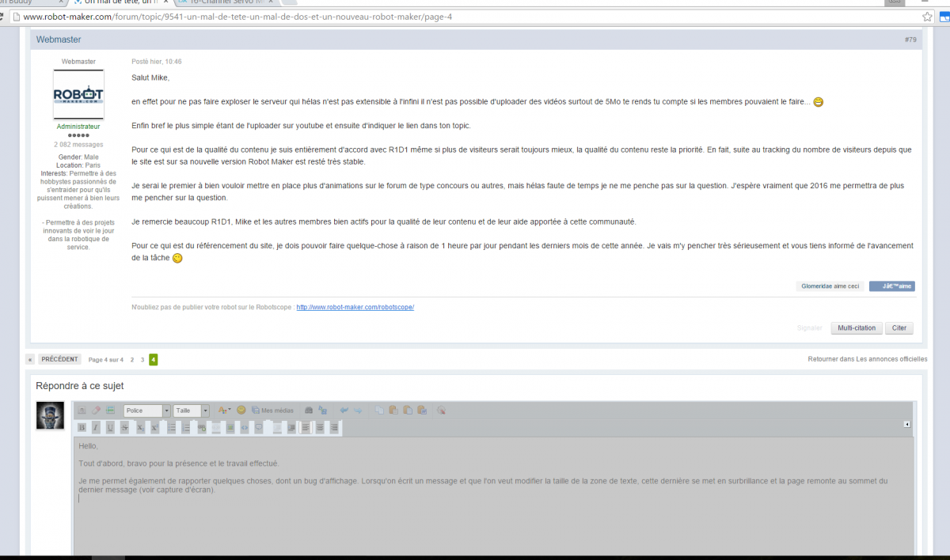Viewport: 950px width, 560px height.
Task: Toggle superscript formatting
Action: [x=154, y=427]
